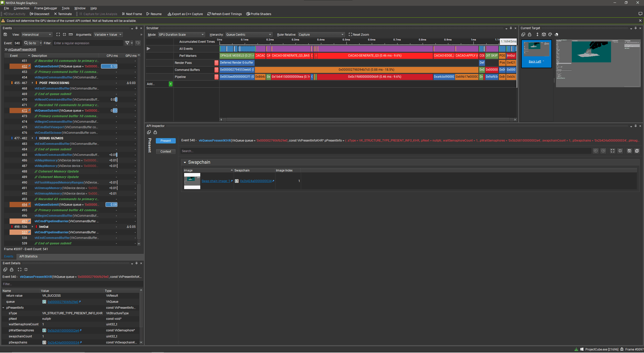
Task: Click the filter funnel icon in Events
Action: coord(127,43)
